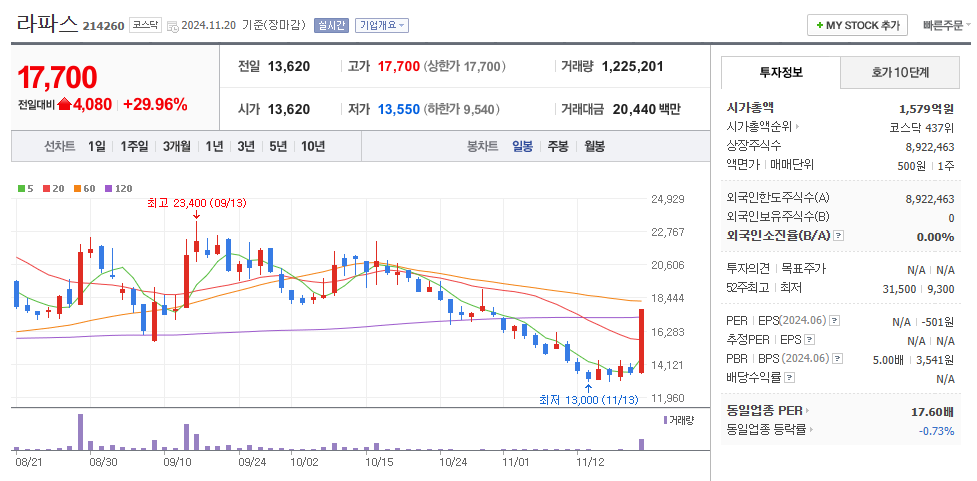Image resolution: width=977 pixels, height=481 pixels.
Task: Select 월봉 candlestick chart
Action: click(x=594, y=146)
